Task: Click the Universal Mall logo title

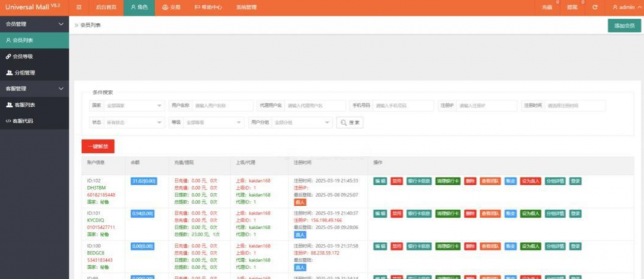Action: click(x=33, y=7)
